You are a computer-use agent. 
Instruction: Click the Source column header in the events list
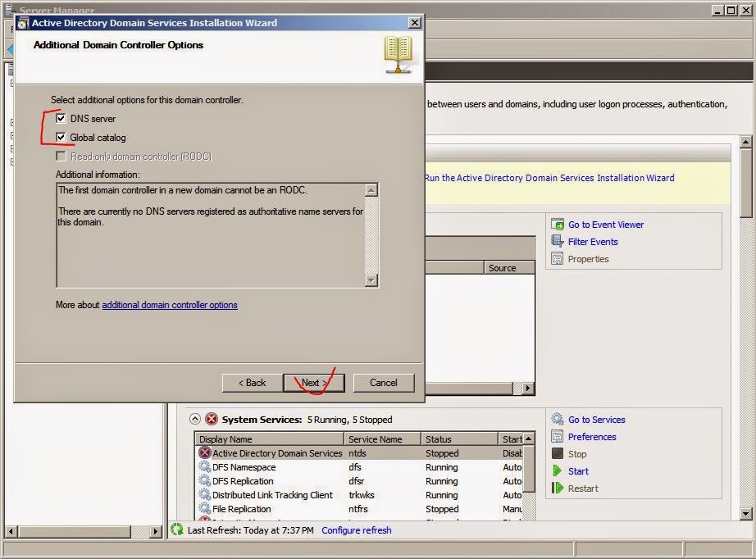tap(509, 268)
